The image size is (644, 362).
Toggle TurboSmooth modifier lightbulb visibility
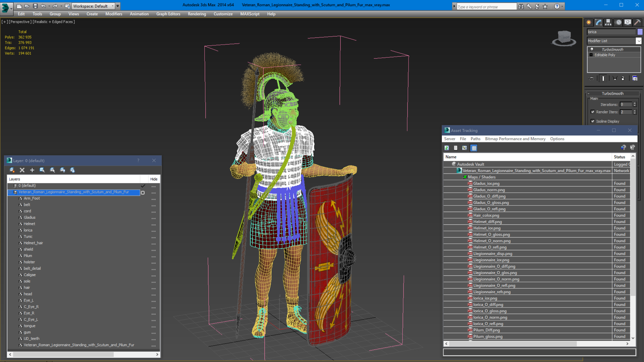click(592, 49)
